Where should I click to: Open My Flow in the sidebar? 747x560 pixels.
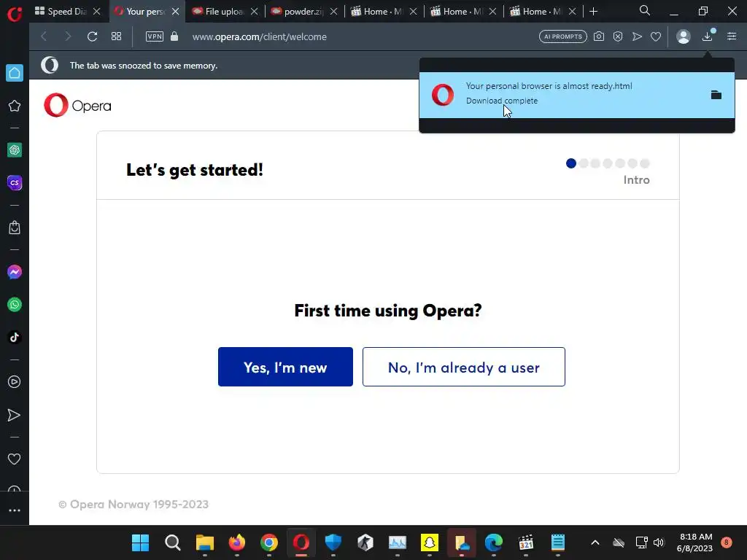pyautogui.click(x=15, y=415)
